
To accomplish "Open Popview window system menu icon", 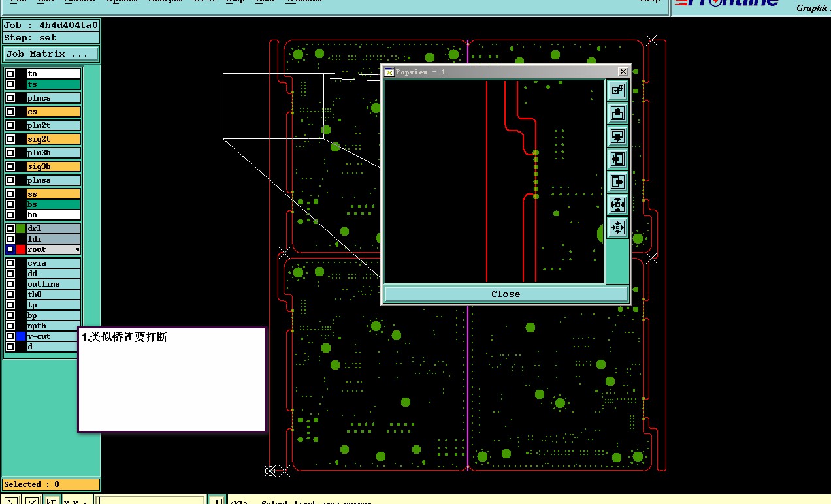I will tap(389, 72).
